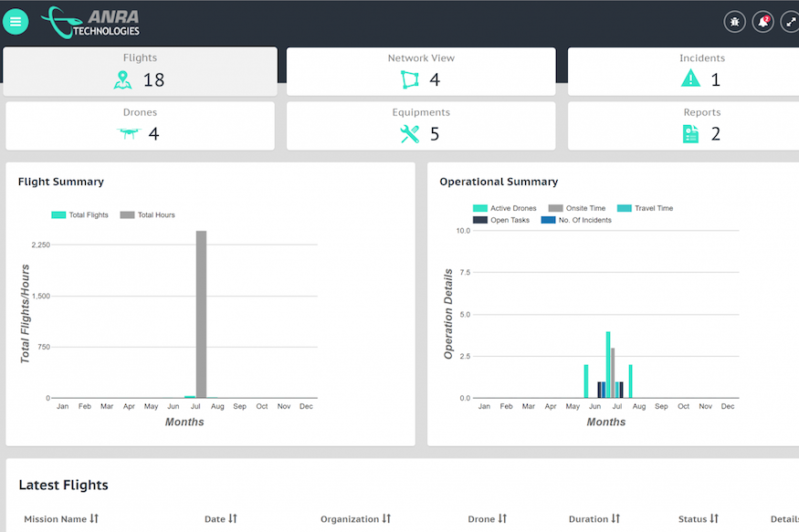Click the No. Of Incidents color swatch

tap(548, 220)
